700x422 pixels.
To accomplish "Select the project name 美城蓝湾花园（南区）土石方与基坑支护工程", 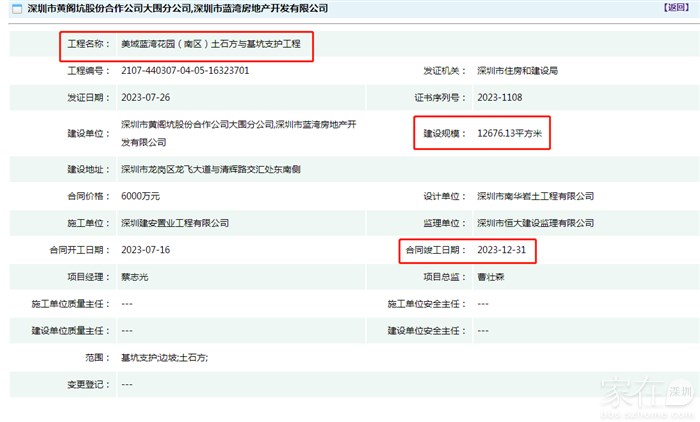I will point(212,46).
